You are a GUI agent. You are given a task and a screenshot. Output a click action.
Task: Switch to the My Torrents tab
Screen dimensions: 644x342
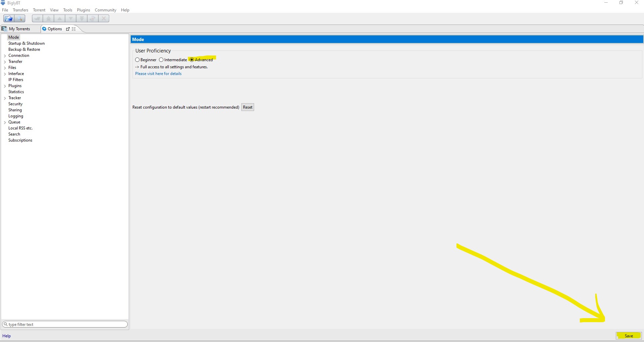[19, 29]
